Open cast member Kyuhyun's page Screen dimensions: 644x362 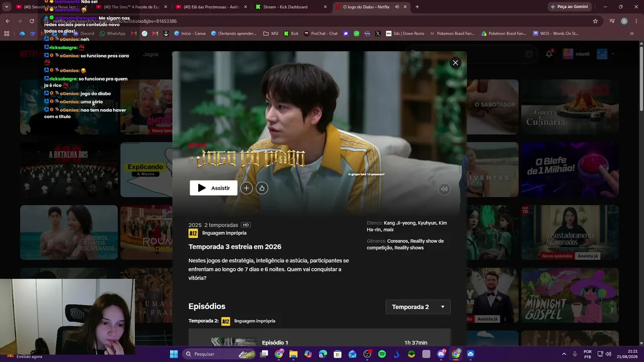pyautogui.click(x=427, y=223)
